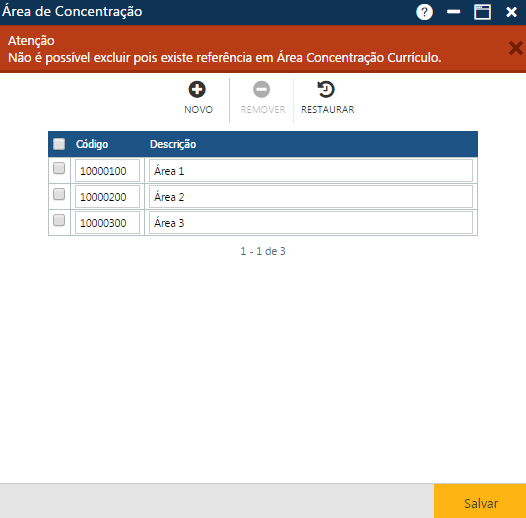This screenshot has height=518, width=526.
Task: Edit the Área 2 description field
Action: click(x=311, y=197)
